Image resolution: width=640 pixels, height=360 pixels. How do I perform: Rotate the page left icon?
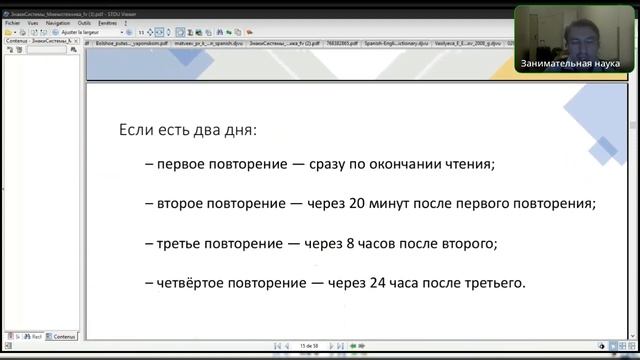click(x=34, y=32)
